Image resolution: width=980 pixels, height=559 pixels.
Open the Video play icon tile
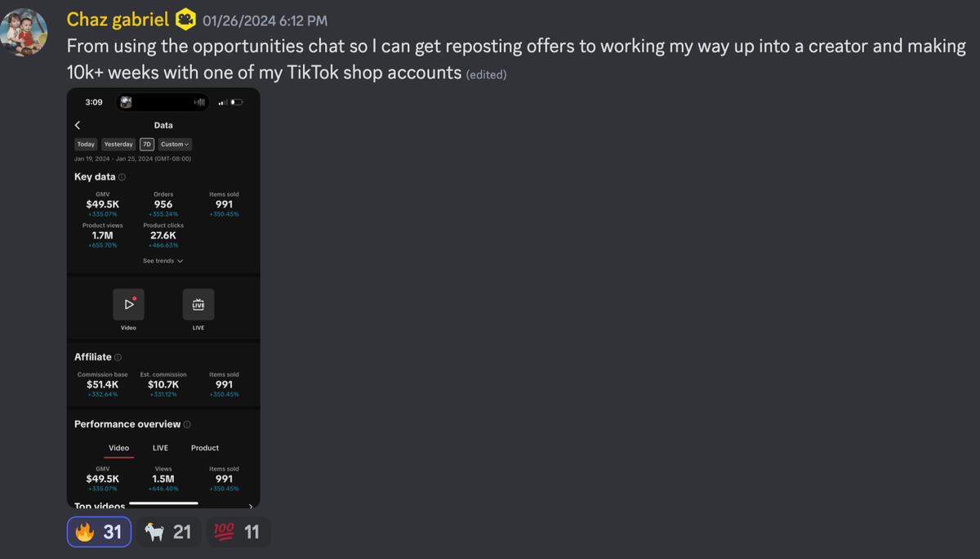point(128,305)
